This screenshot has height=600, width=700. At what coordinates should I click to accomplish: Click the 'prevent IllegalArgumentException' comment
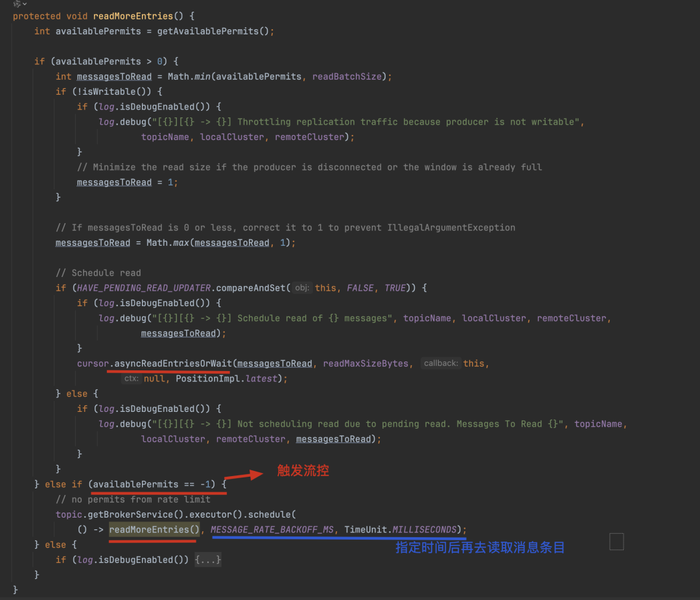tap(285, 228)
